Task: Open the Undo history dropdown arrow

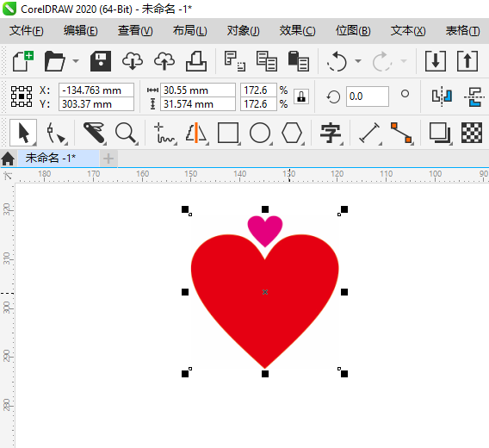Action: coord(358,61)
